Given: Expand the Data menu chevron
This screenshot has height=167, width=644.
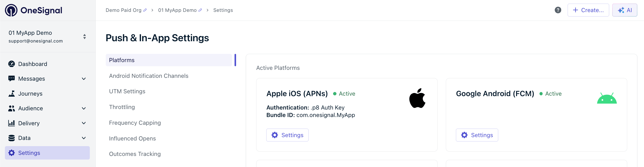Looking at the screenshot, I should point(84,138).
